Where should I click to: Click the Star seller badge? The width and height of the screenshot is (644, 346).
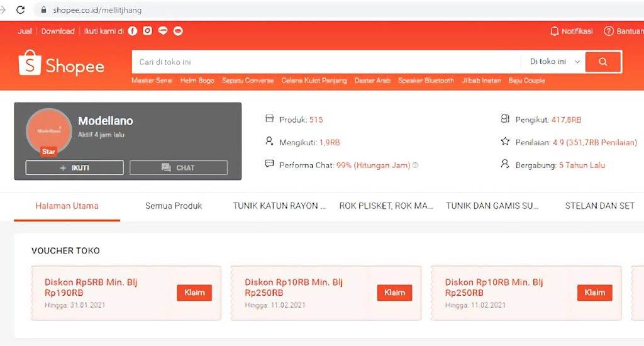pyautogui.click(x=48, y=152)
